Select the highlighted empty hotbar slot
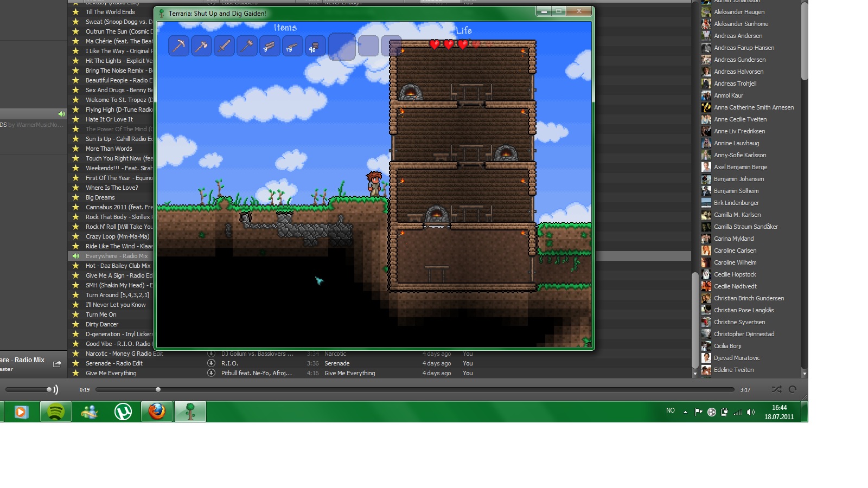This screenshot has width=868, height=488. pyautogui.click(x=342, y=46)
